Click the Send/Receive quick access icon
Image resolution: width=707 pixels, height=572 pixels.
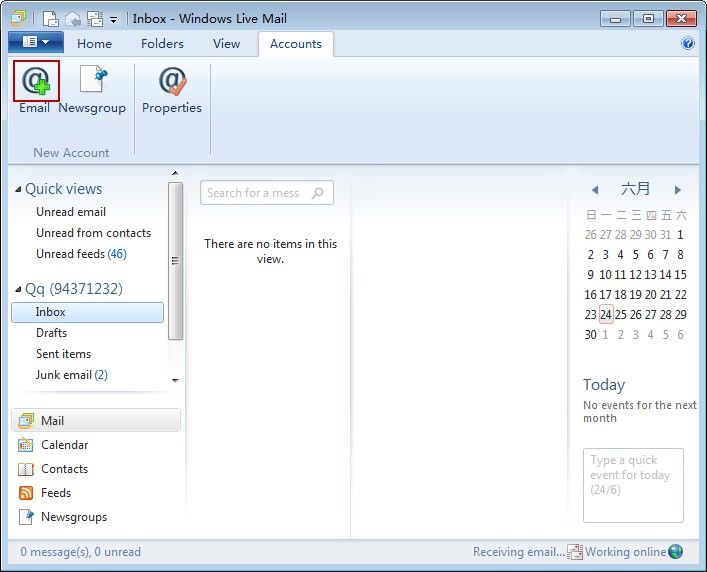click(x=95, y=19)
